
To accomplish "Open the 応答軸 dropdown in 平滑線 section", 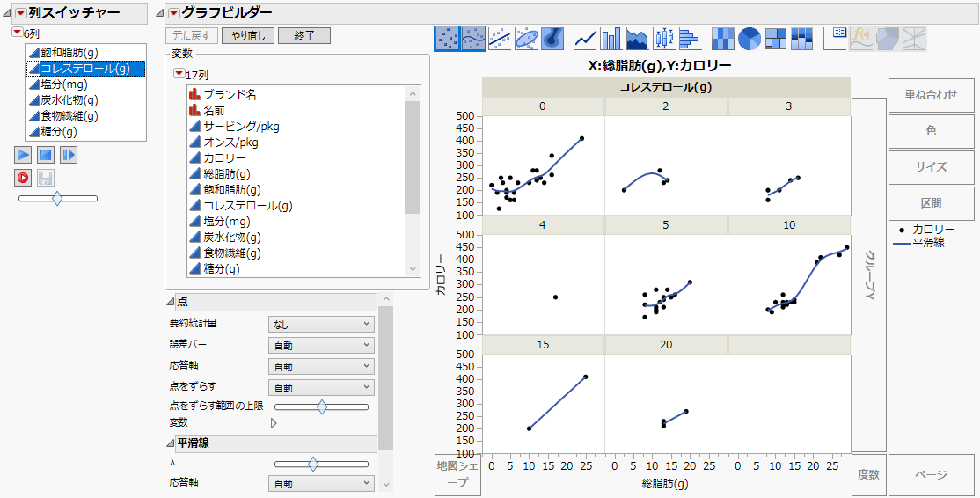I will 321,484.
